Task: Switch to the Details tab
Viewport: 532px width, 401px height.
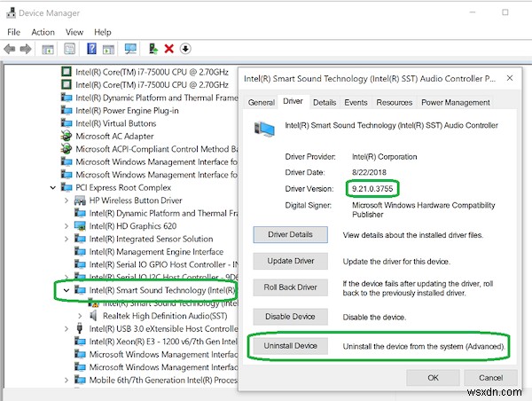Action: [325, 103]
